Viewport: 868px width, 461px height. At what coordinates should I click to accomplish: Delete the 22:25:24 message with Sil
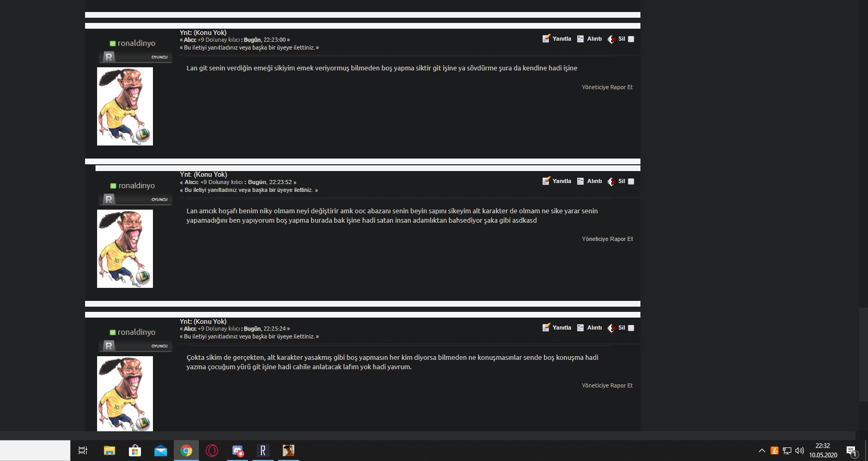(x=616, y=328)
